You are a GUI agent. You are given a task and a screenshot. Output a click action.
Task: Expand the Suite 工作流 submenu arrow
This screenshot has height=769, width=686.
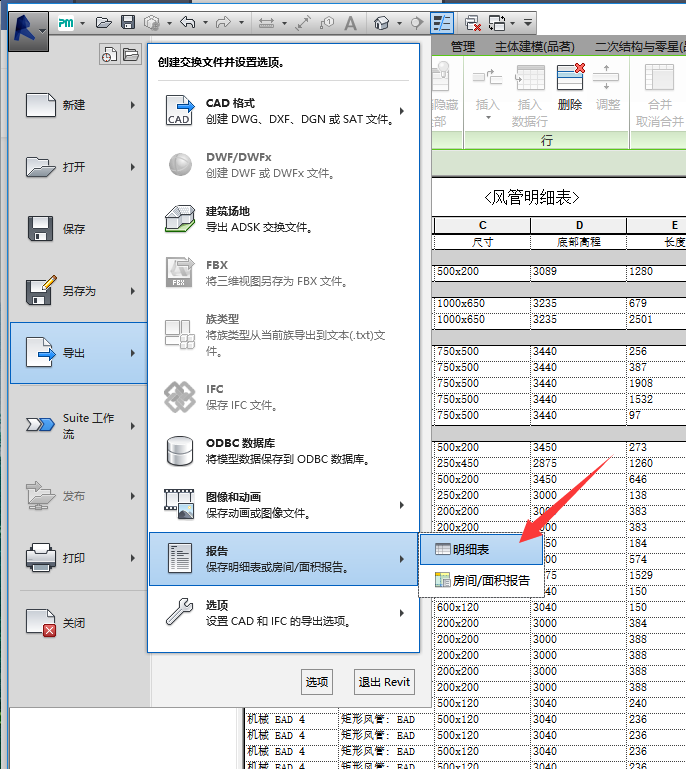pos(133,426)
